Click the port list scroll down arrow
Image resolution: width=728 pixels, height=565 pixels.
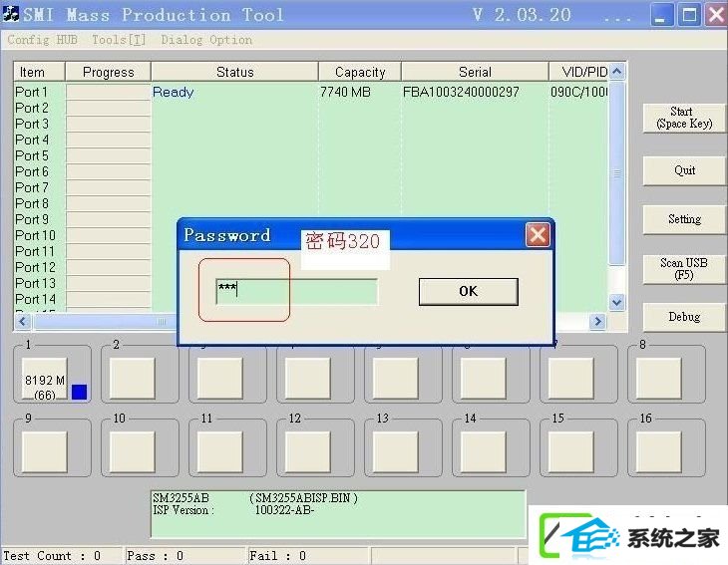(616, 303)
